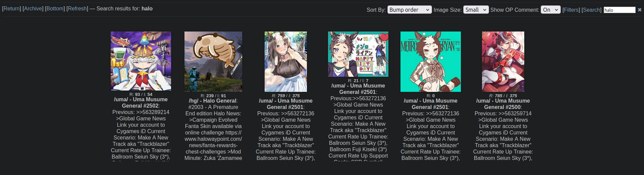This screenshot has height=175, width=644.
Task: Click text Previous: >>563289214
Action: (x=141, y=112)
